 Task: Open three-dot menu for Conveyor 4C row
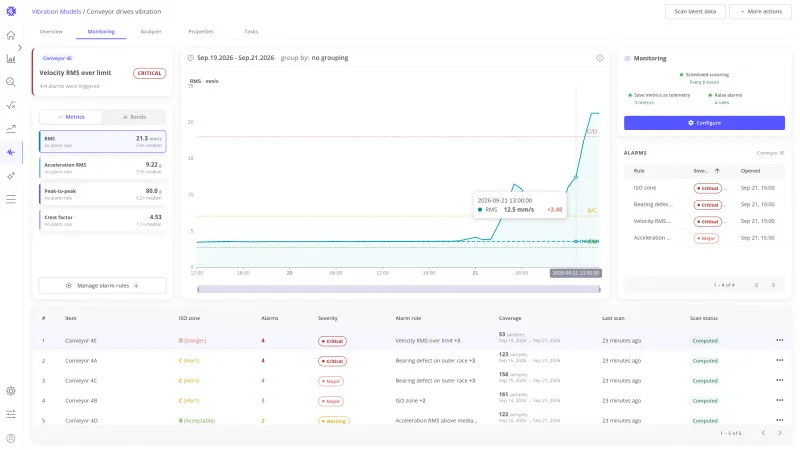coord(780,380)
